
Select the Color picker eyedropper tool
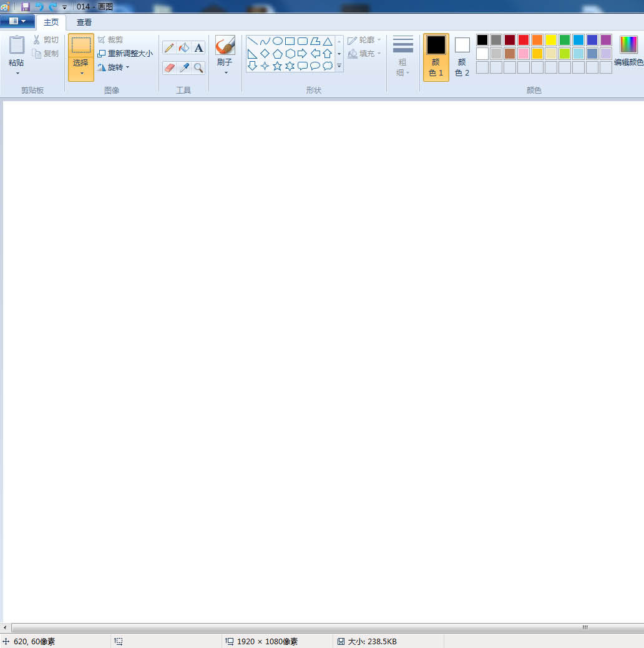tap(184, 67)
